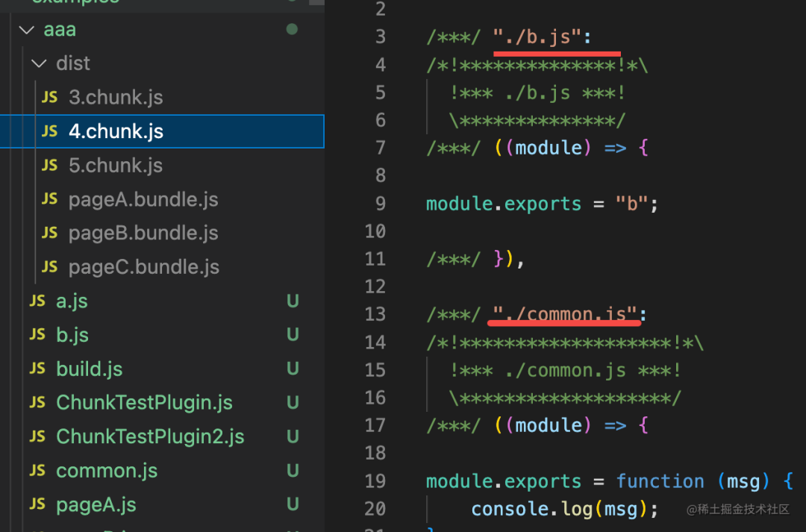This screenshot has height=532, width=806.
Task: Collapse the aaa folder chevron
Action: click(26, 30)
